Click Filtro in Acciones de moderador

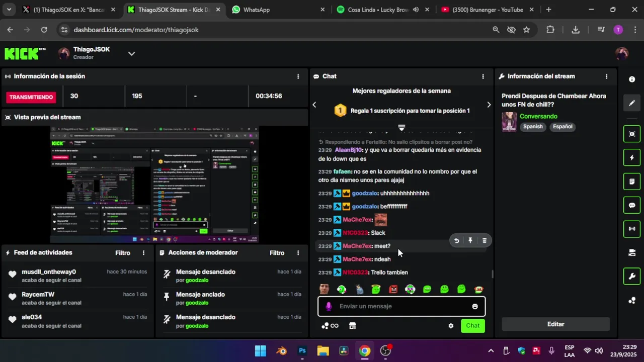coord(277,253)
